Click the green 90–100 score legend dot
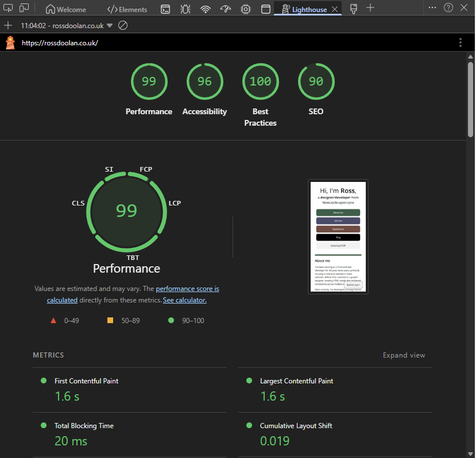Image resolution: width=476 pixels, height=458 pixels. (171, 320)
